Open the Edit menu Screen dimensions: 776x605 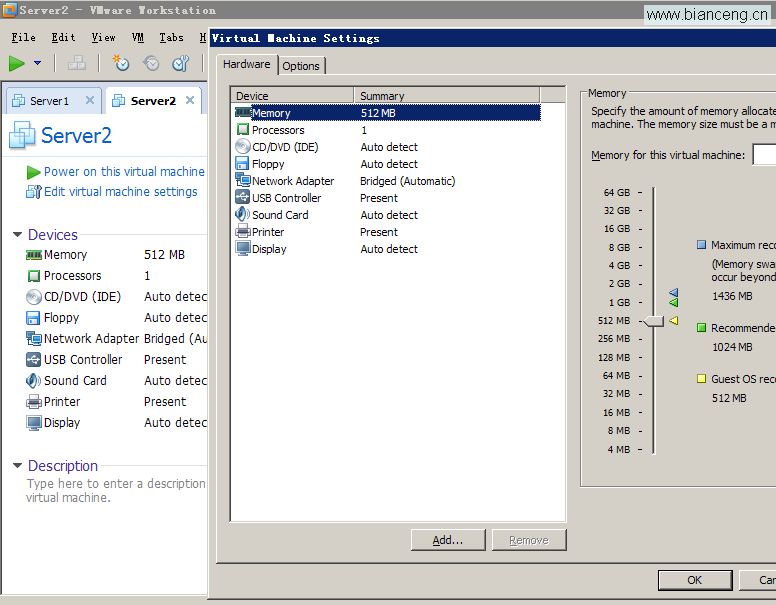click(63, 38)
